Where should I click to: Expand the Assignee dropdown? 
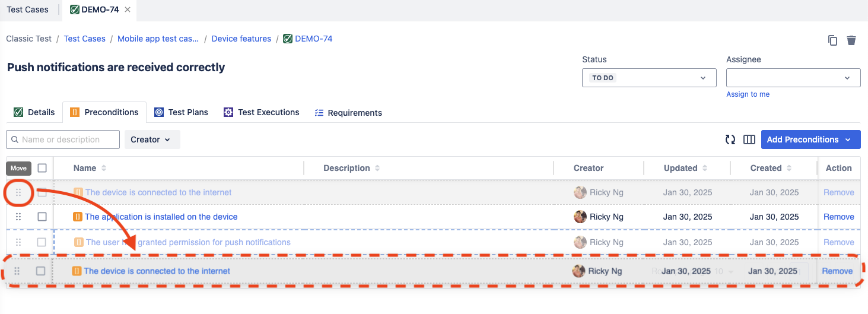click(793, 78)
